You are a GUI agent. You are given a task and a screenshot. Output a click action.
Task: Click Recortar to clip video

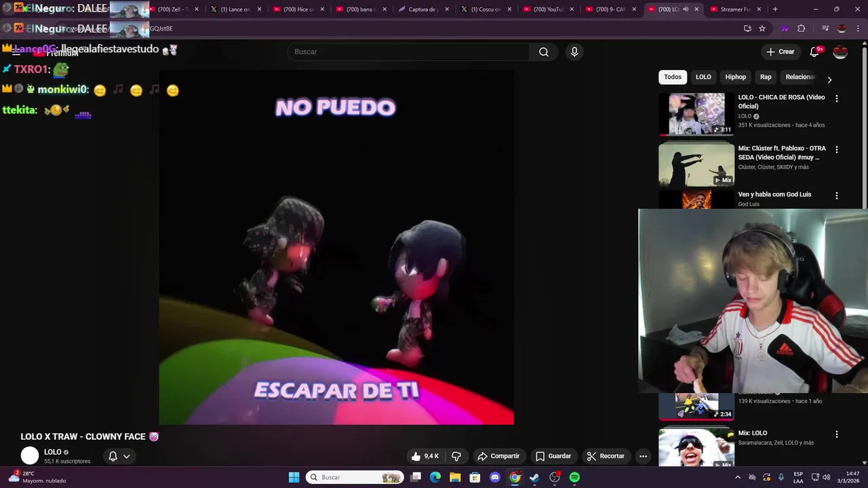coord(606,456)
